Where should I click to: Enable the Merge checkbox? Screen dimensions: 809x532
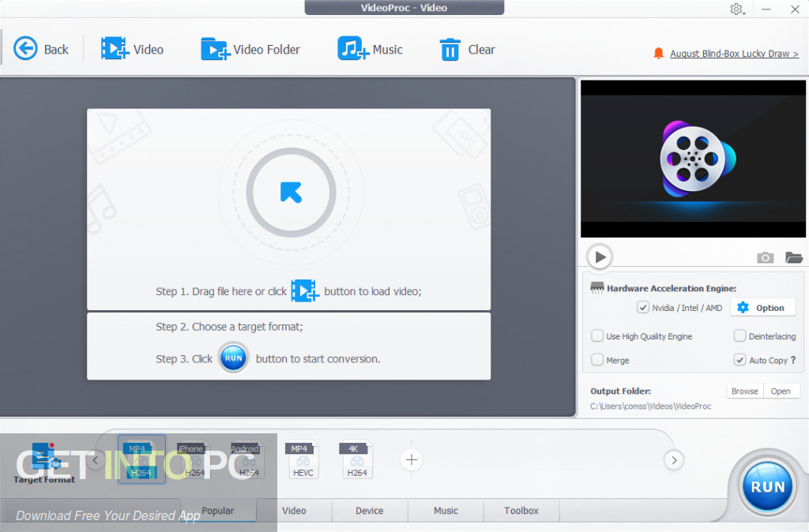pyautogui.click(x=597, y=360)
